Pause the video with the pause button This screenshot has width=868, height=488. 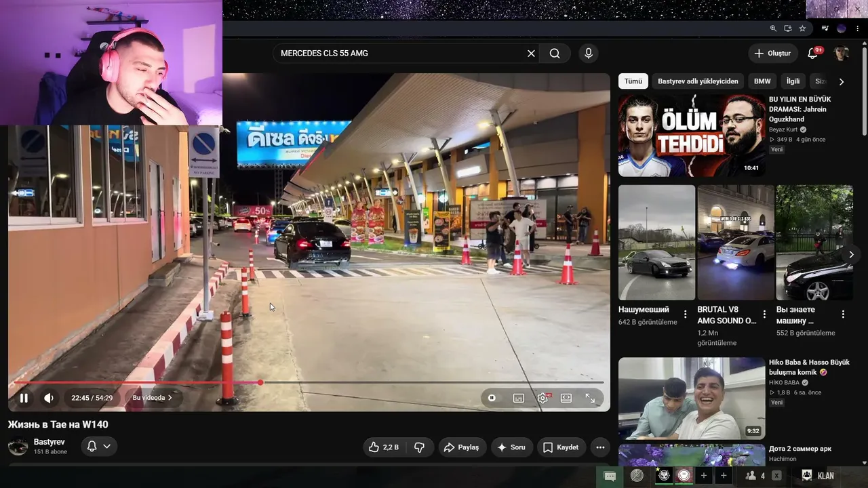click(x=24, y=398)
